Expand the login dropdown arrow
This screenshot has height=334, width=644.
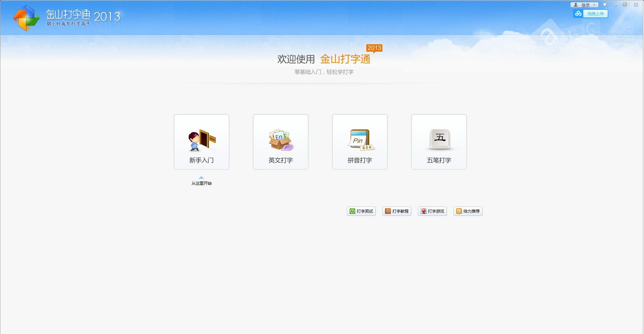pos(594,5)
